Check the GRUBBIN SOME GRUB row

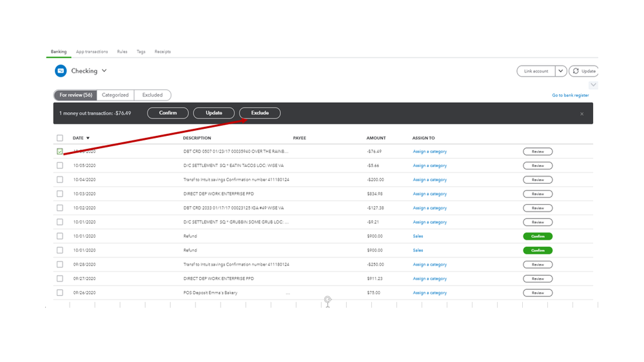[60, 222]
